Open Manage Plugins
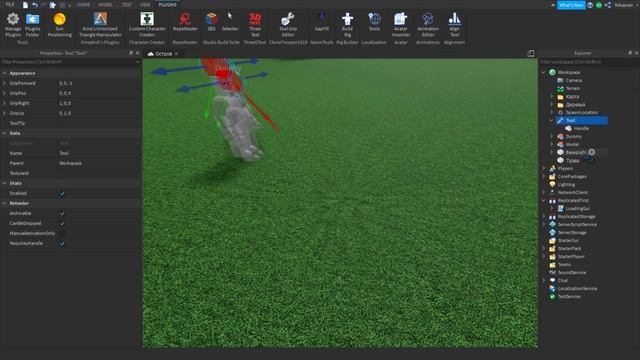640x360 pixels. [13, 24]
